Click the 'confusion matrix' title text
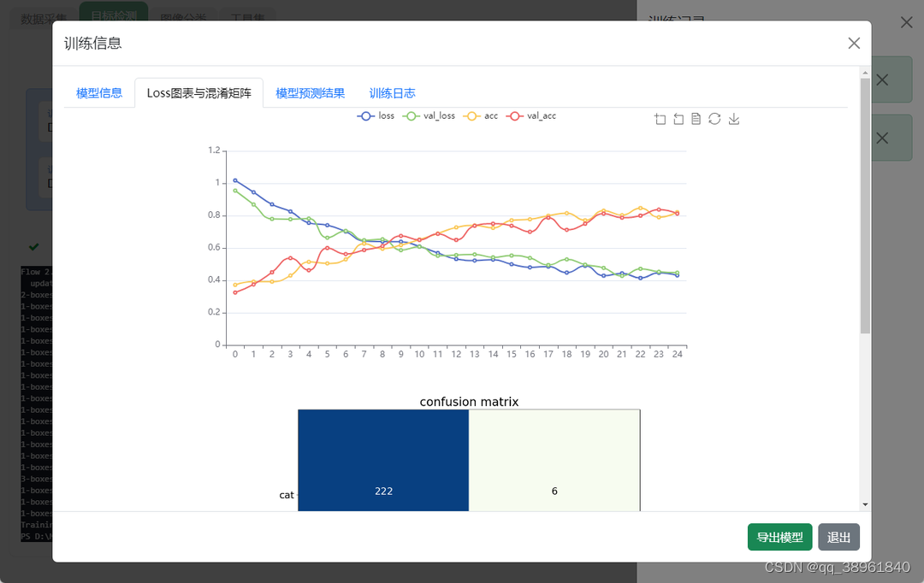 pyautogui.click(x=469, y=402)
